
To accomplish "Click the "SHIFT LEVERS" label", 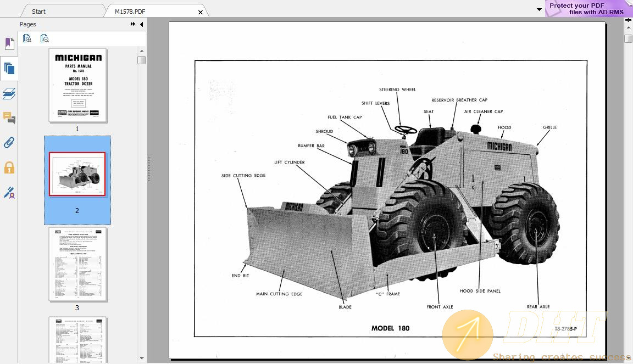I will [375, 103].
